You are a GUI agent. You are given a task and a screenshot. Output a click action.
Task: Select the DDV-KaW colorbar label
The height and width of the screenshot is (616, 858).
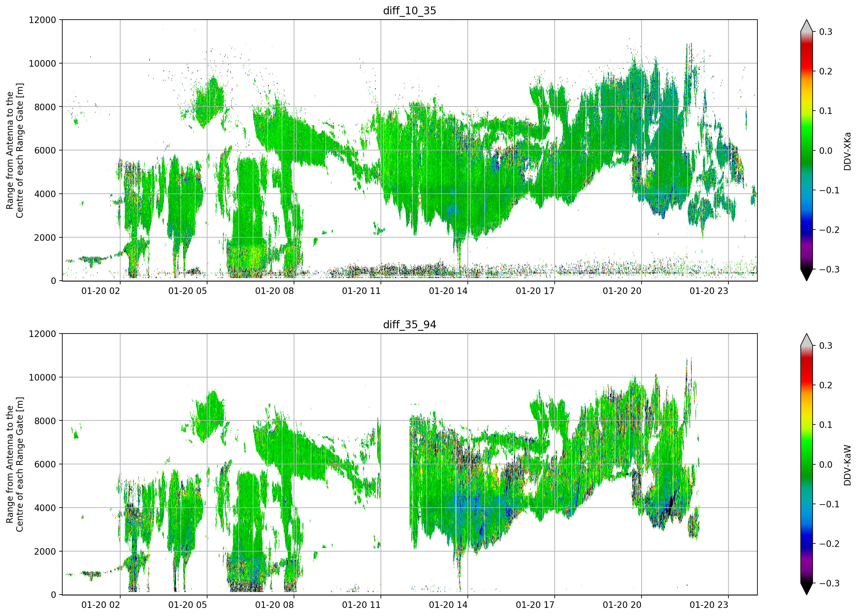847,465
